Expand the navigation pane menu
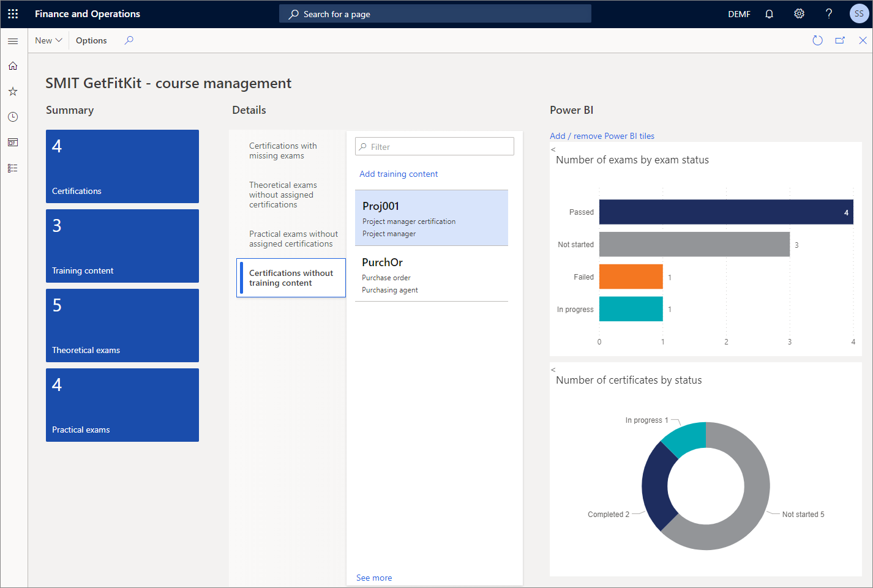 coord(13,41)
